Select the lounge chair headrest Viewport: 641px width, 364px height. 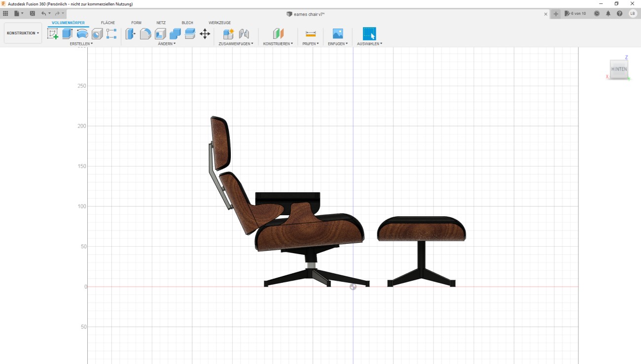[220, 143]
